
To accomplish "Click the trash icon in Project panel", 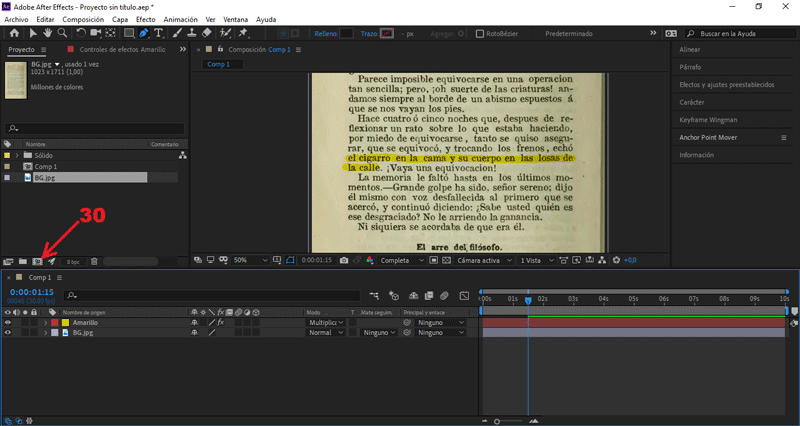I will point(94,261).
